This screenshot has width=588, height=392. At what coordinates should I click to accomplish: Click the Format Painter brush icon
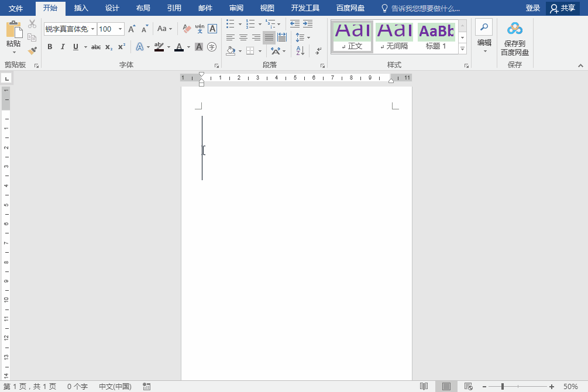coord(32,51)
